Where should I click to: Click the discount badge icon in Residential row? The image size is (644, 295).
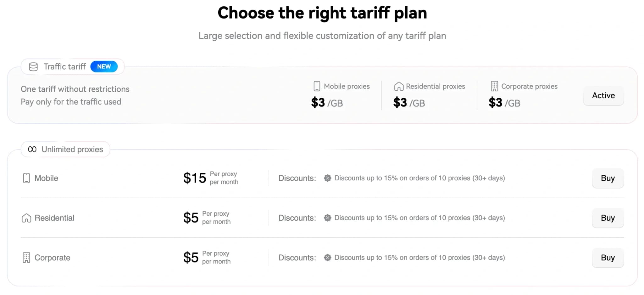point(327,218)
